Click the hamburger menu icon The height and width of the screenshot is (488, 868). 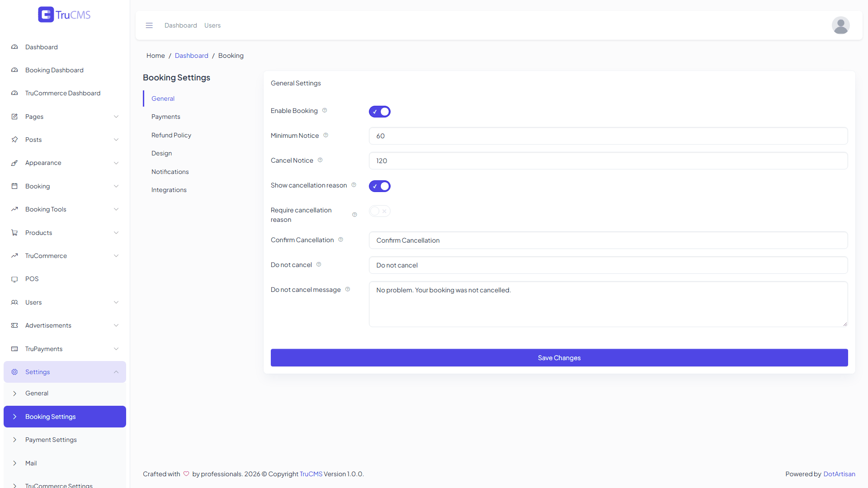coord(149,25)
